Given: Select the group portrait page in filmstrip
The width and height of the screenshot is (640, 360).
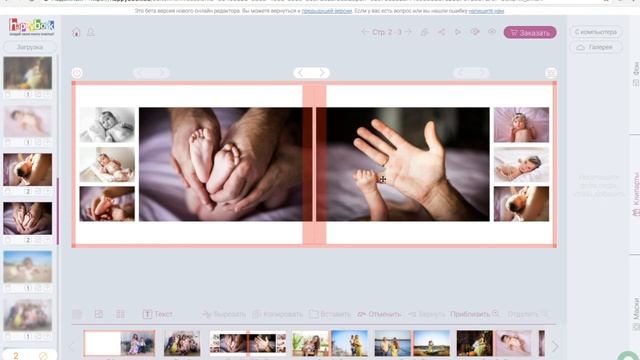Looking at the screenshot, I should click(x=182, y=343).
